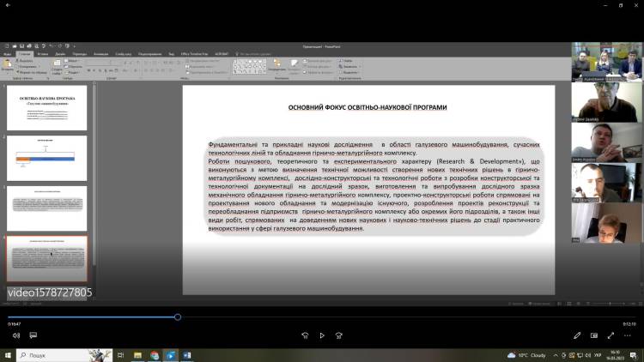Switch to mini player view
Viewport: 644px width, 362px height.
595,335
